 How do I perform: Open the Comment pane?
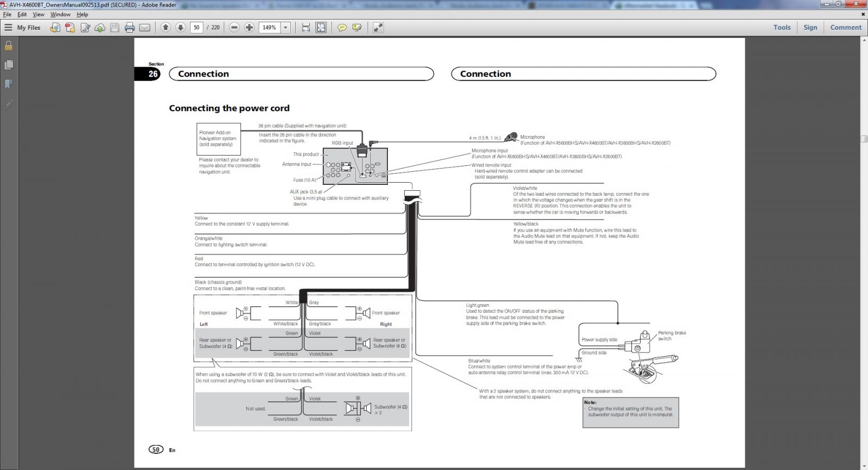coord(845,27)
